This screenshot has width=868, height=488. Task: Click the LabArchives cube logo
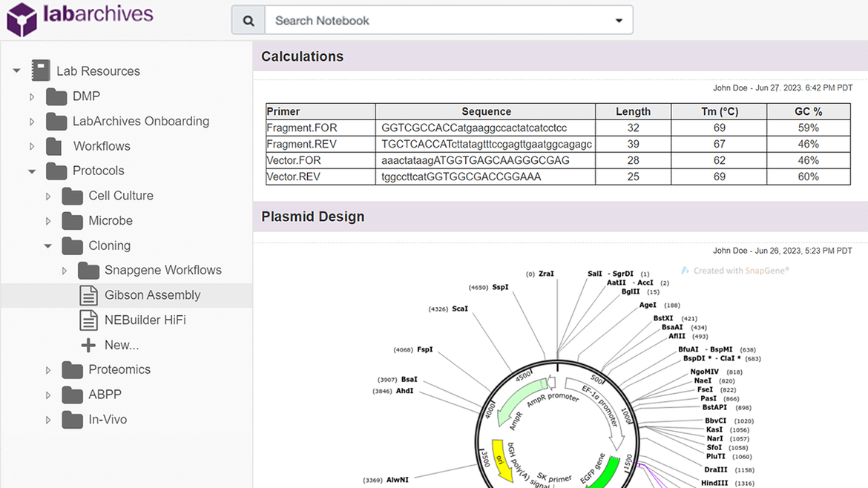point(22,19)
